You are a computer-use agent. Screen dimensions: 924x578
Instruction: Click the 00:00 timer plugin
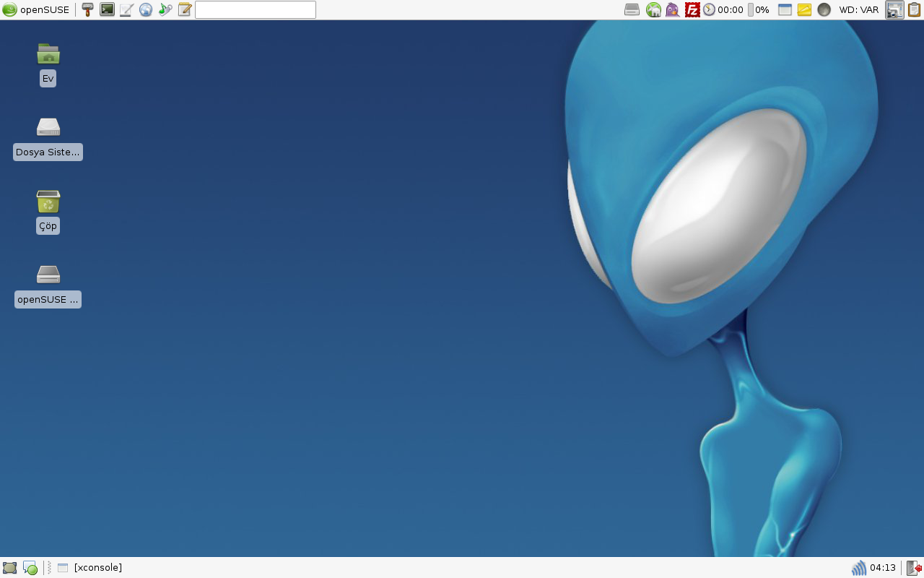coord(723,10)
